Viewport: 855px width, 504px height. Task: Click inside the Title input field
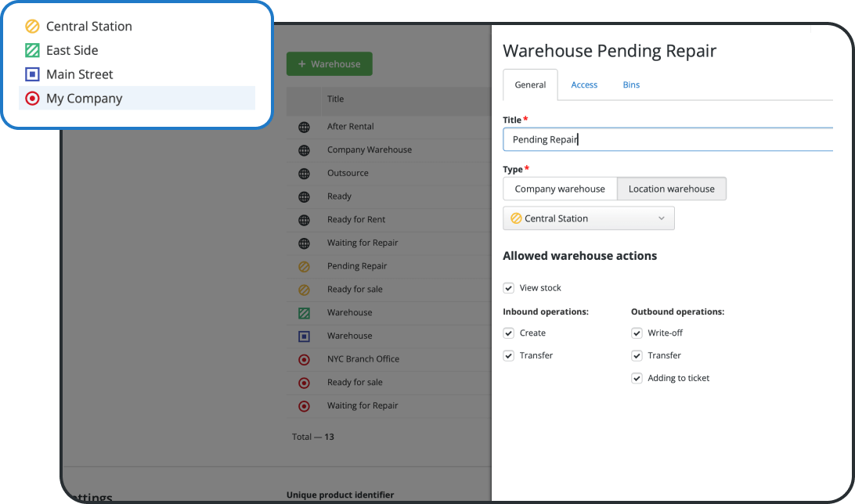pyautogui.click(x=668, y=139)
